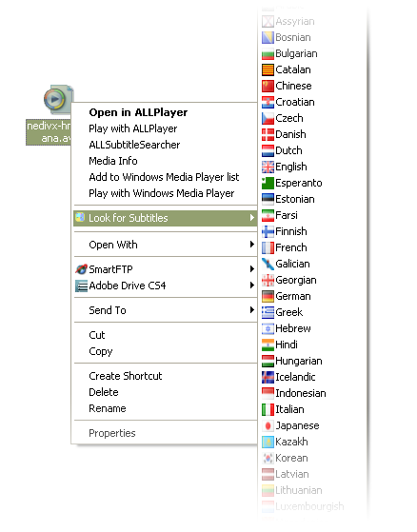
Task: Click the German flag icon
Action: pos(268,296)
